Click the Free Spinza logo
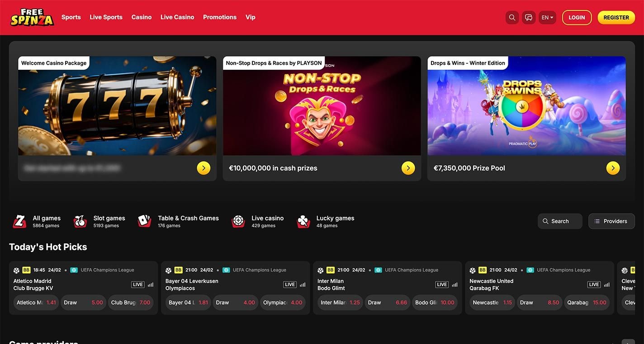644x344 pixels. tap(32, 17)
